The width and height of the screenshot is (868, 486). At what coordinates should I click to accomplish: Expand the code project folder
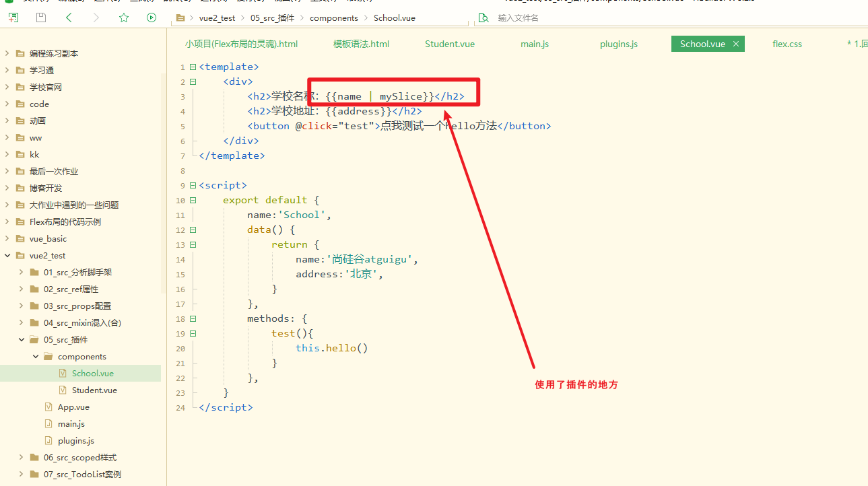click(x=7, y=104)
